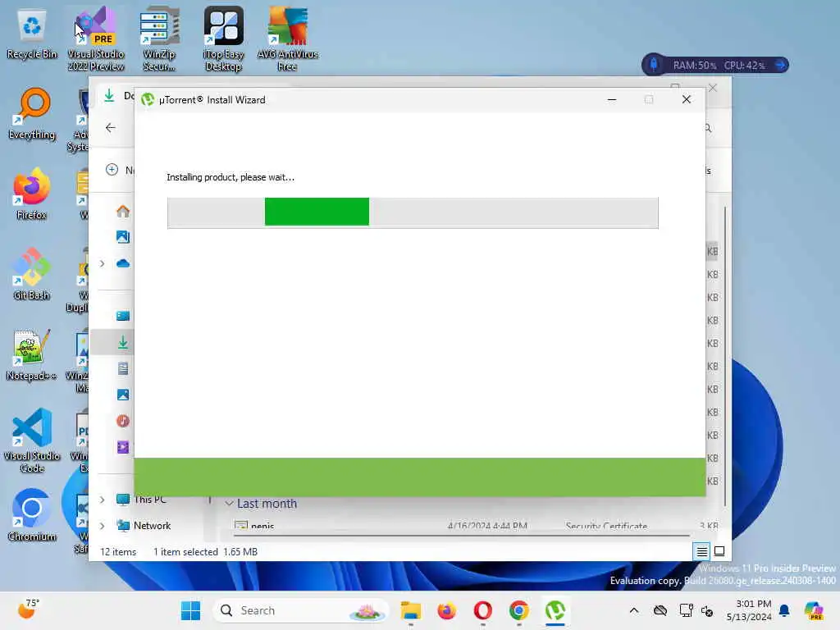Screen dimensions: 840x630
Task: Close the µTorrent Install Wizard window
Action: (687, 99)
